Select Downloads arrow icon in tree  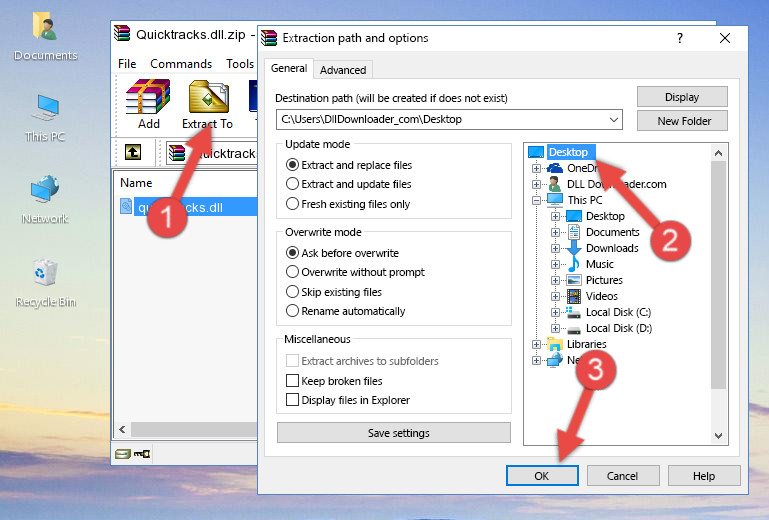point(574,248)
